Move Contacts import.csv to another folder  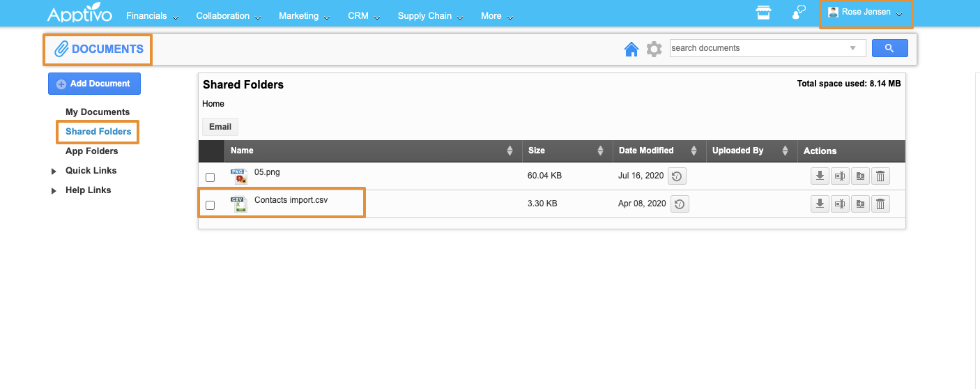click(x=860, y=204)
